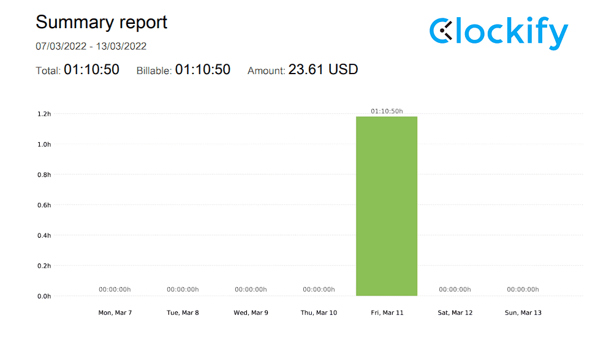The height and width of the screenshot is (364, 606).
Task: Click the green Friday bar
Action: point(387,206)
